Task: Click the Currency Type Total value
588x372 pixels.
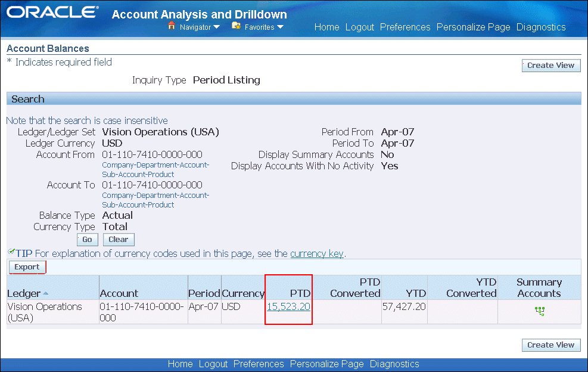Action: (x=115, y=227)
